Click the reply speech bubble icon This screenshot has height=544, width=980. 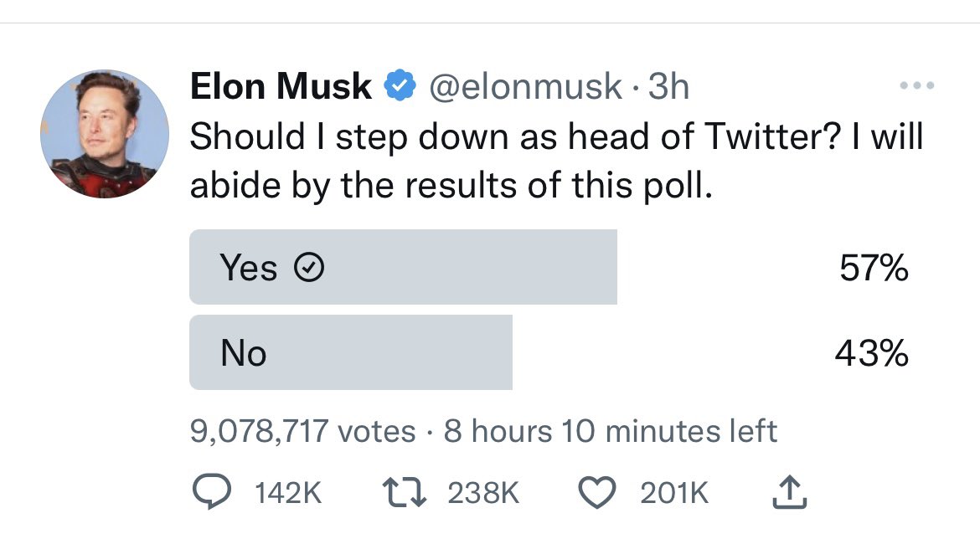coord(212,492)
